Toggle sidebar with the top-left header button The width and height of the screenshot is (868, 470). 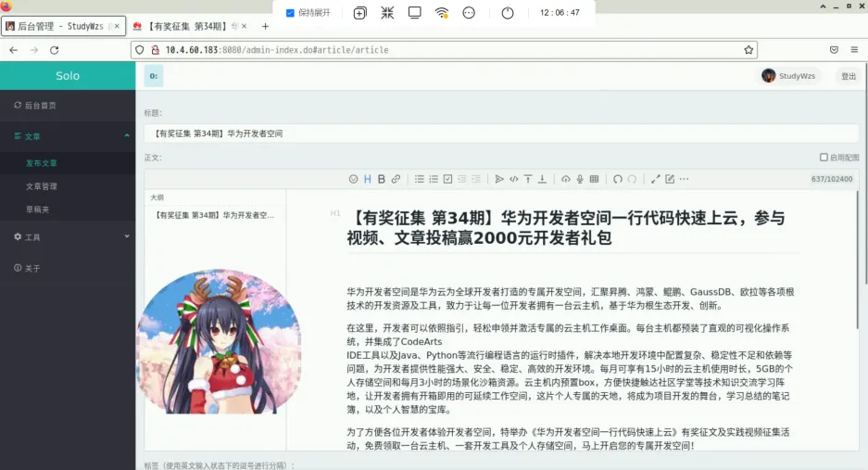[x=154, y=76]
